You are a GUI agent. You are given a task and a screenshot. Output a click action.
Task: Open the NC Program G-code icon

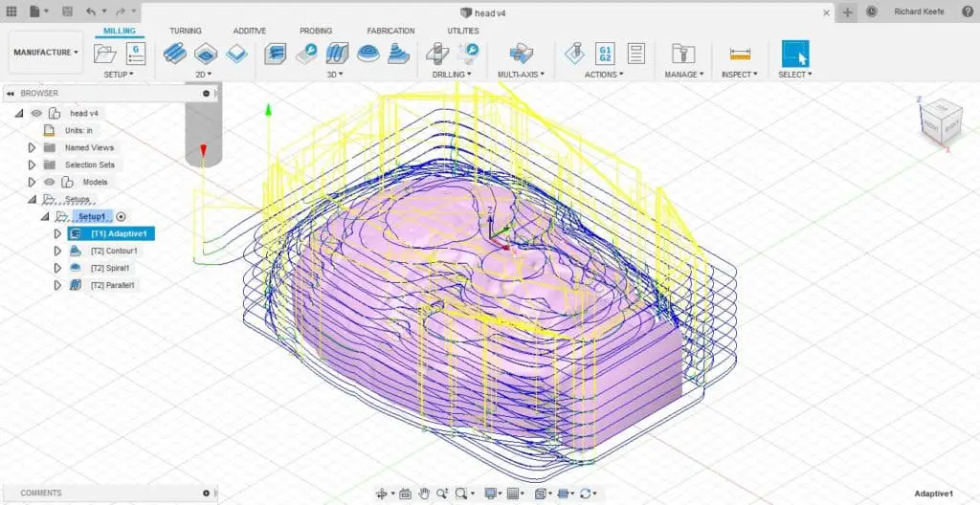(x=136, y=54)
